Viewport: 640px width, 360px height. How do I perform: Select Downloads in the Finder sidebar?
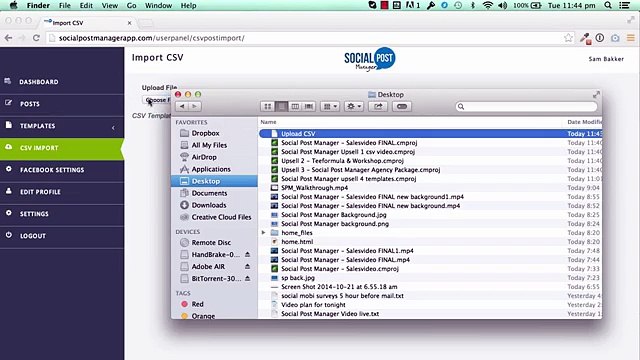pos(209,205)
